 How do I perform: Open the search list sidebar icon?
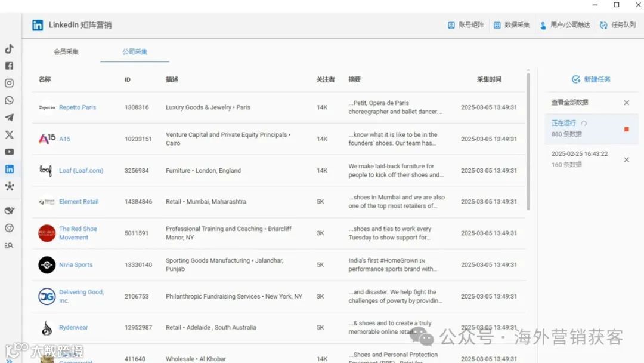[9, 245]
